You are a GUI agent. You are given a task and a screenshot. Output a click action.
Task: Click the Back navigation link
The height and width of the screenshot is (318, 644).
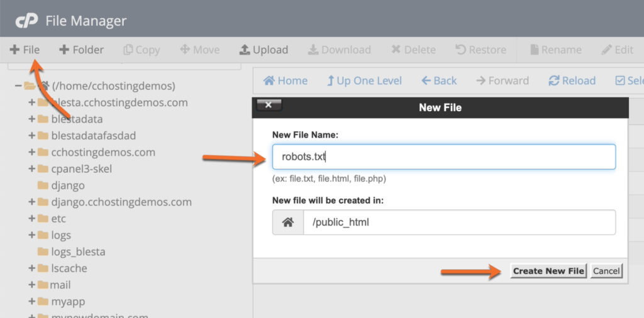point(439,81)
